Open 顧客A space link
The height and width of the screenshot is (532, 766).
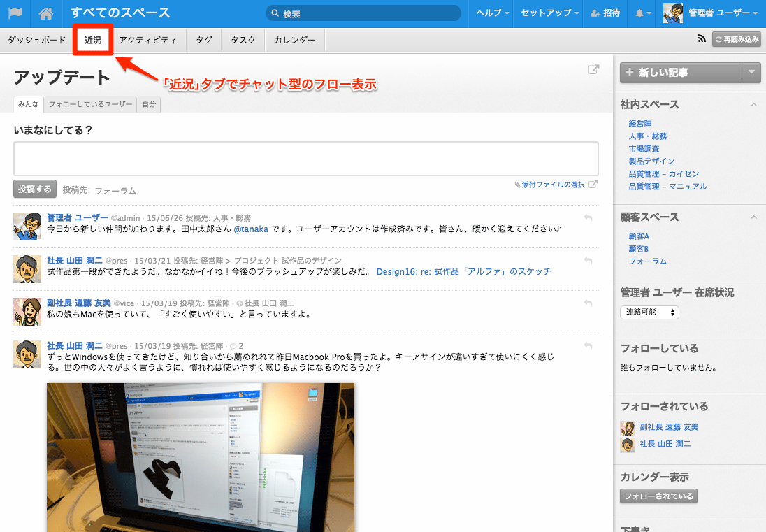pyautogui.click(x=639, y=236)
